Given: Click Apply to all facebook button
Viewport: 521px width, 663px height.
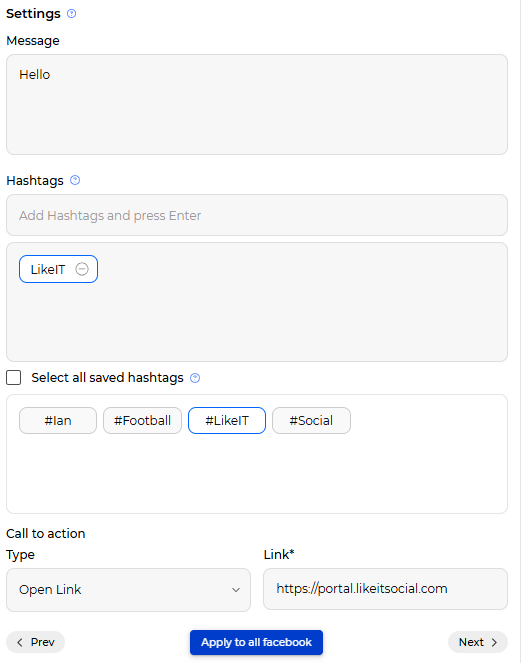Looking at the screenshot, I should (x=256, y=642).
